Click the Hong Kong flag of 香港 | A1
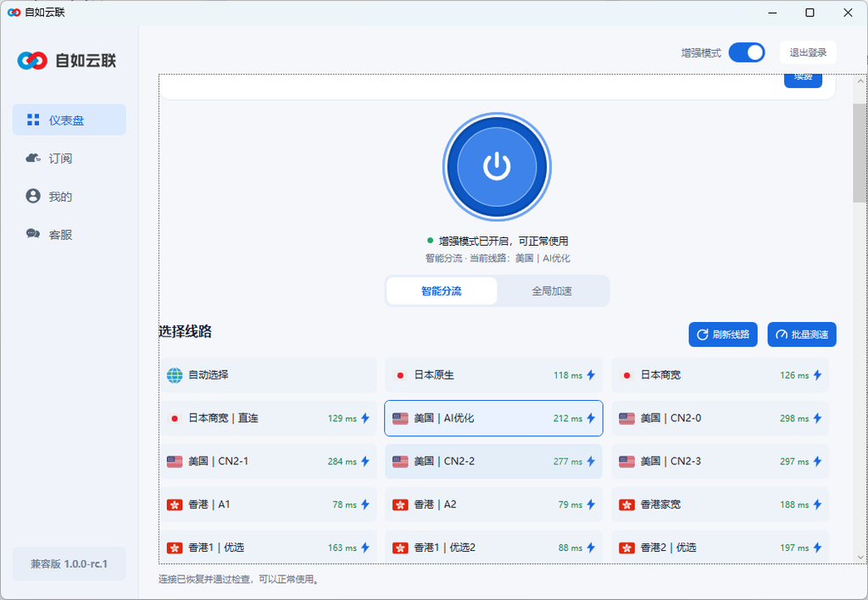 [175, 505]
